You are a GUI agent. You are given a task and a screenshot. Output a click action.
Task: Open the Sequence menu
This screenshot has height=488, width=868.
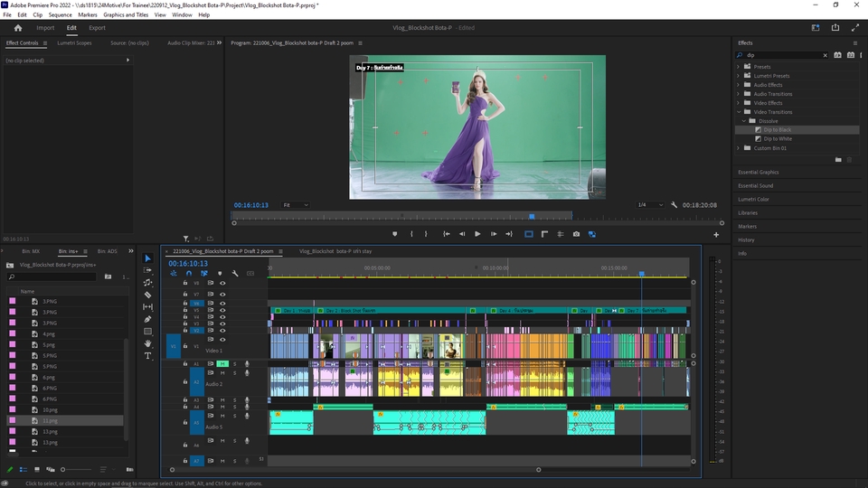(x=60, y=15)
